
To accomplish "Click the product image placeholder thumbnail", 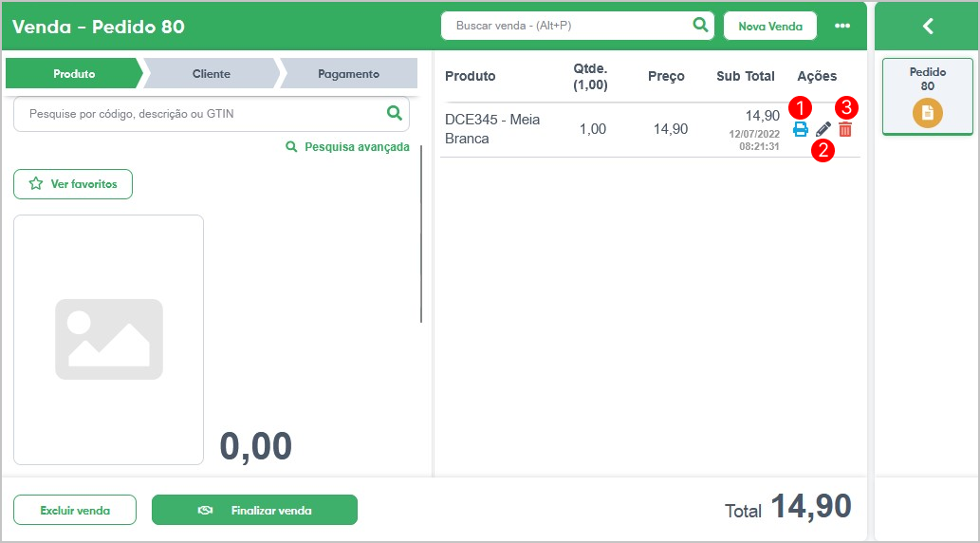I will pos(109,340).
